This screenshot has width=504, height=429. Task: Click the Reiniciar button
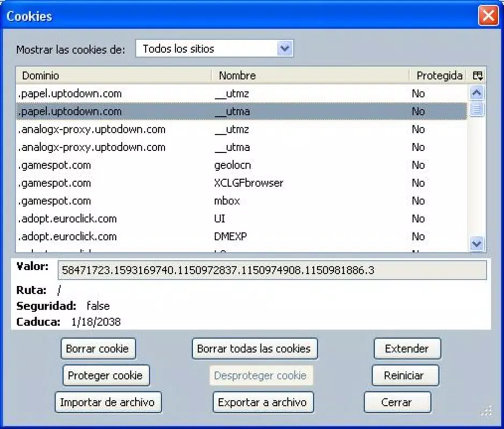pos(405,375)
